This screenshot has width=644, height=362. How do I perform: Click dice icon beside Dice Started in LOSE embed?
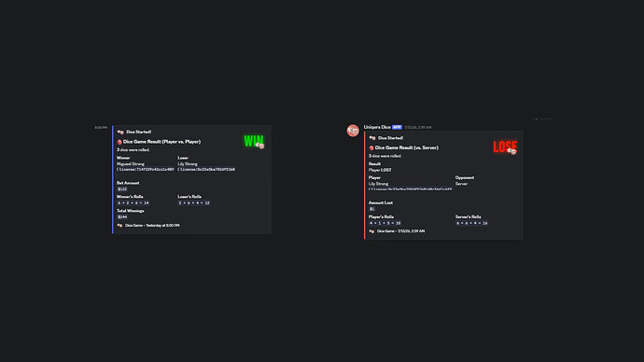pyautogui.click(x=372, y=138)
